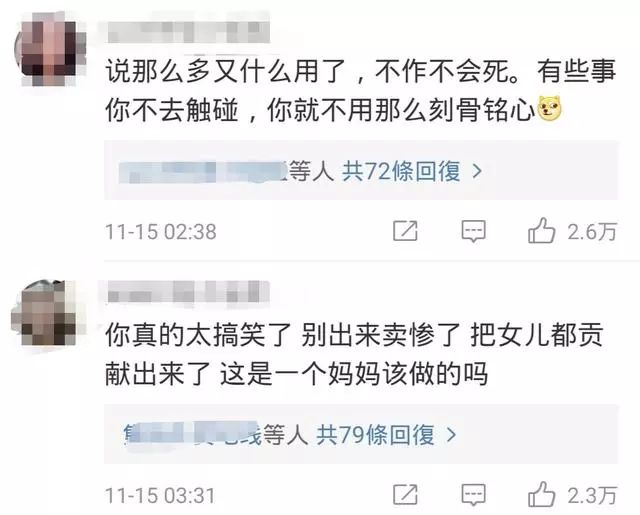Reply to the 03:31 comment via bubble icon
The width and height of the screenshot is (640, 515).
(473, 495)
